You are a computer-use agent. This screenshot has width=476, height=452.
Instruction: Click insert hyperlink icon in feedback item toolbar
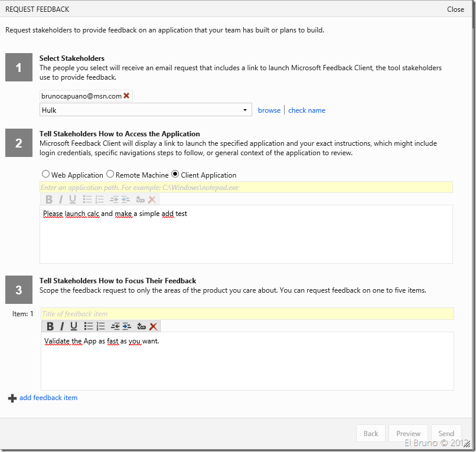pyautogui.click(x=141, y=326)
